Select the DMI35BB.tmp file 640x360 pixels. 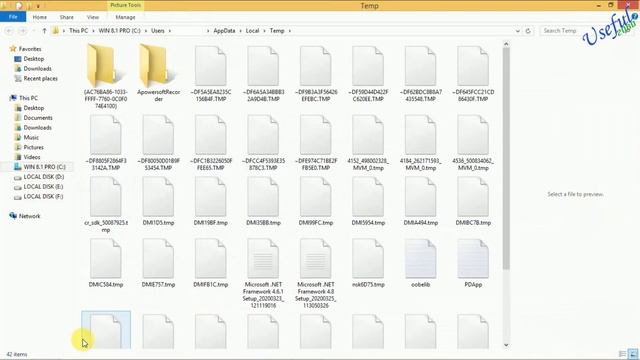click(x=263, y=202)
